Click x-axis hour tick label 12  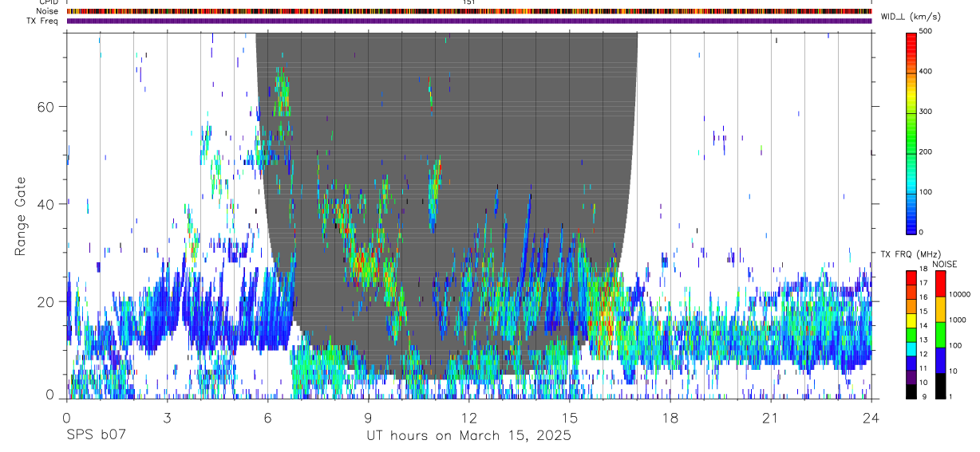tap(468, 417)
